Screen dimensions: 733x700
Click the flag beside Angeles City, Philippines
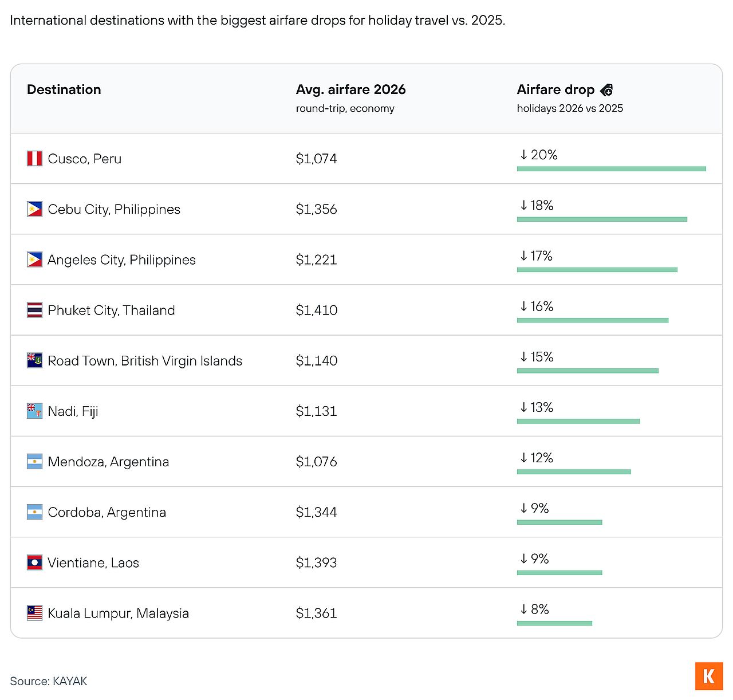click(x=34, y=259)
